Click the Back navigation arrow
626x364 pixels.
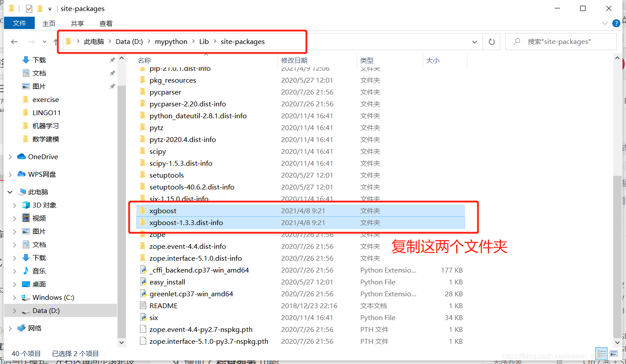point(15,42)
